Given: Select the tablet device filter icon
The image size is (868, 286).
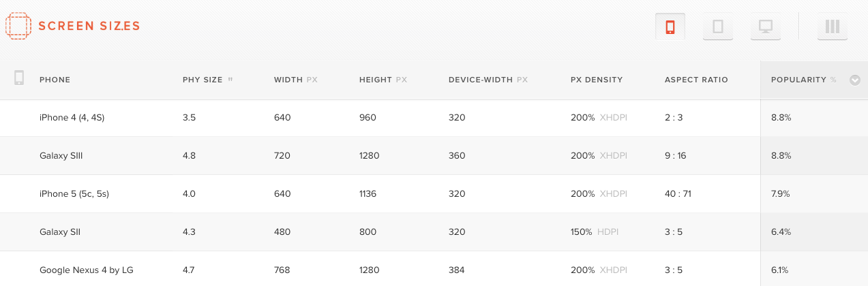Looking at the screenshot, I should 717,27.
